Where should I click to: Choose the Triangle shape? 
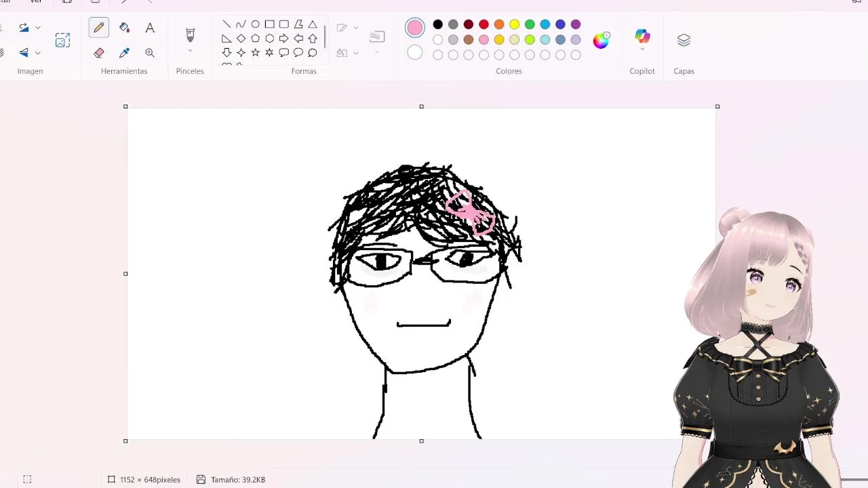313,24
